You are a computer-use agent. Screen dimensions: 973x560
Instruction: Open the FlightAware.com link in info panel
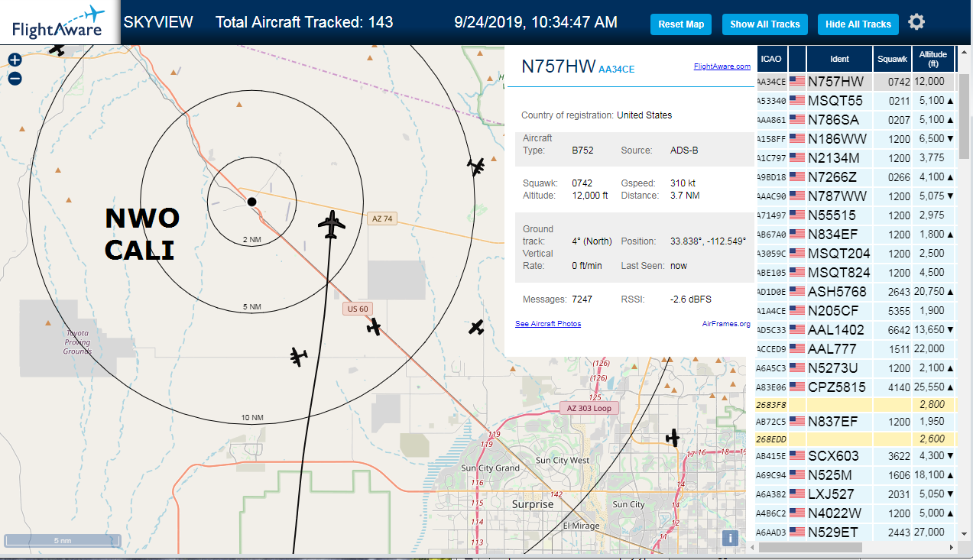click(722, 66)
